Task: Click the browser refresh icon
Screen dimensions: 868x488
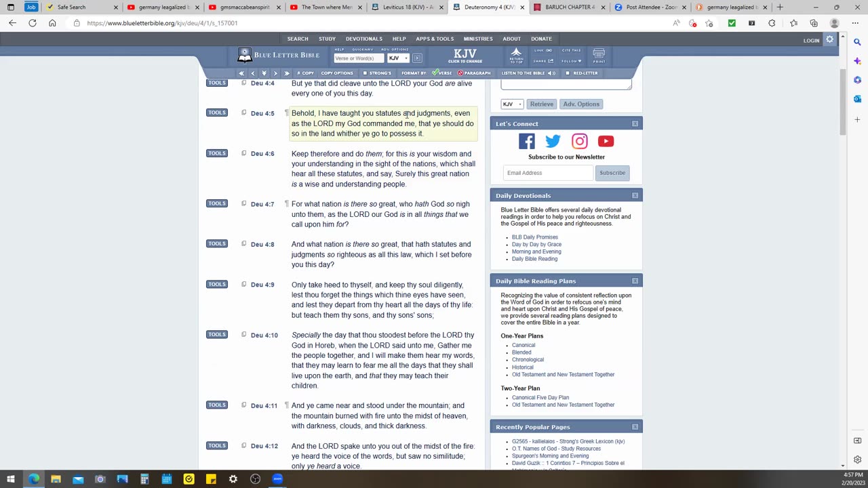Action: pyautogui.click(x=32, y=23)
